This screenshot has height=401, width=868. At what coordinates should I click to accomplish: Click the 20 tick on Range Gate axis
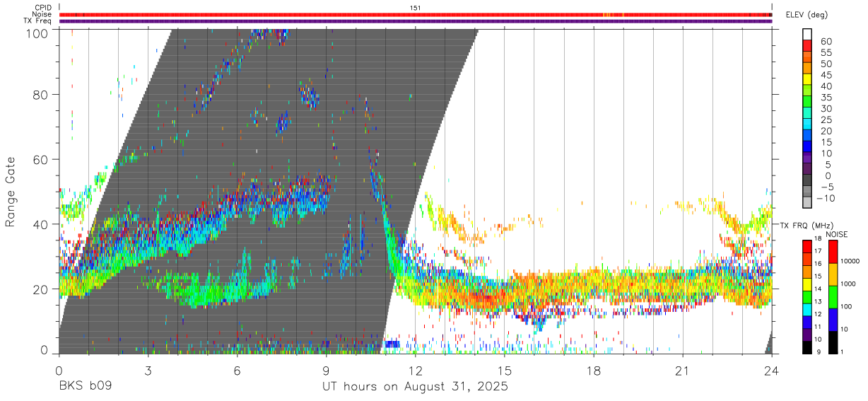coord(41,289)
